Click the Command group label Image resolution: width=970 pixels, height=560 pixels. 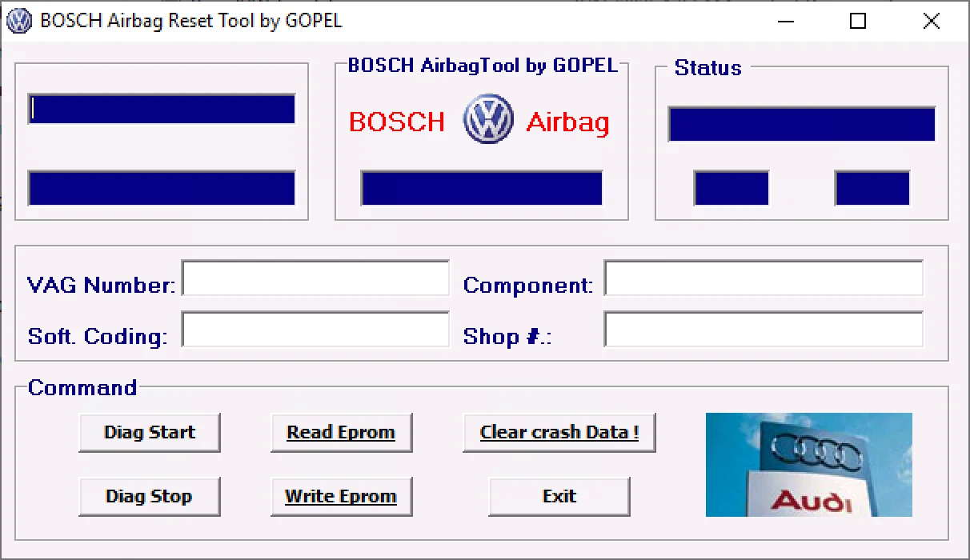click(82, 388)
